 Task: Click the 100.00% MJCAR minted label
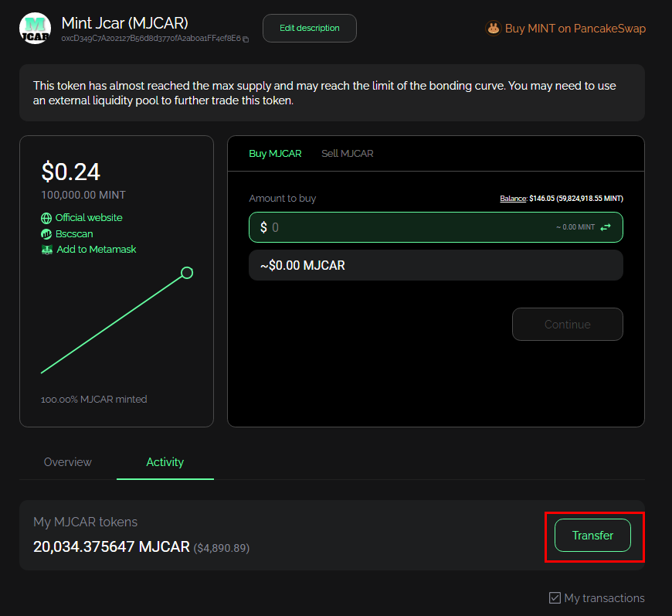(94, 400)
